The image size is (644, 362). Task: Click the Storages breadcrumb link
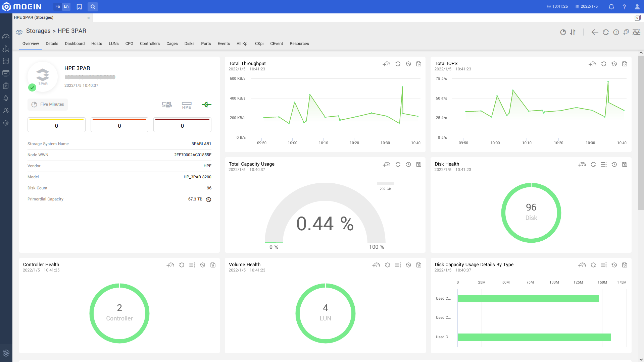pyautogui.click(x=38, y=31)
